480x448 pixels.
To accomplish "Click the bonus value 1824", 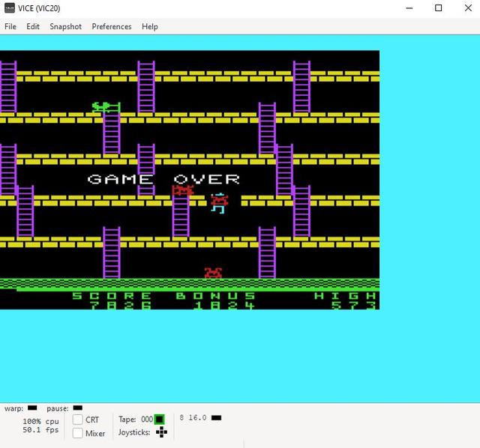I will [224, 305].
